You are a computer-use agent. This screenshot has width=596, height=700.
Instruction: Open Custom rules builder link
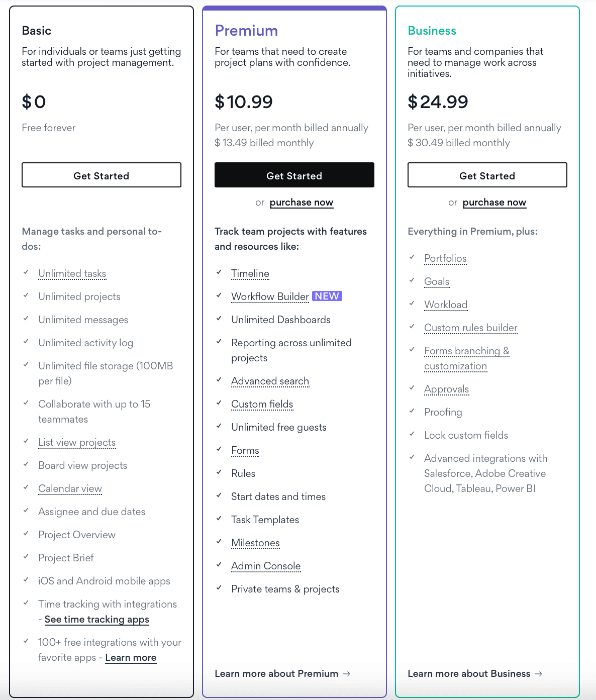(470, 328)
